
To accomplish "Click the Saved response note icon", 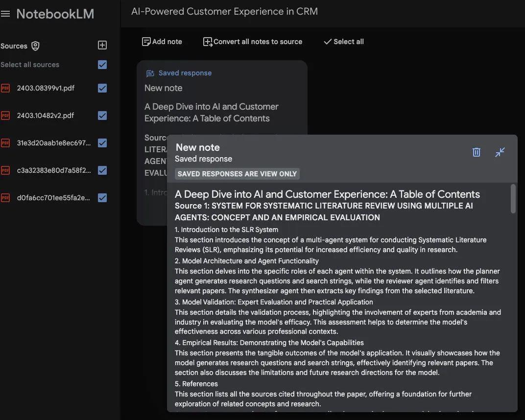I will [150, 73].
